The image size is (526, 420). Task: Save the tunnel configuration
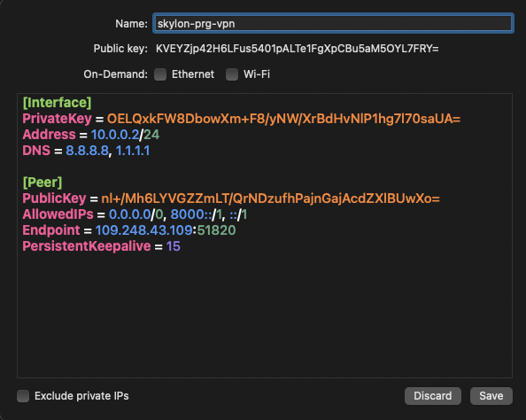pos(491,396)
